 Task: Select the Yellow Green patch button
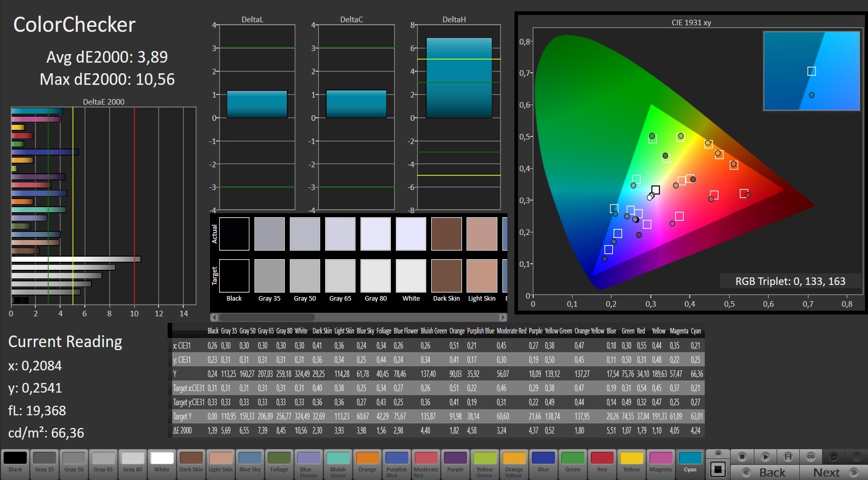[x=484, y=464]
